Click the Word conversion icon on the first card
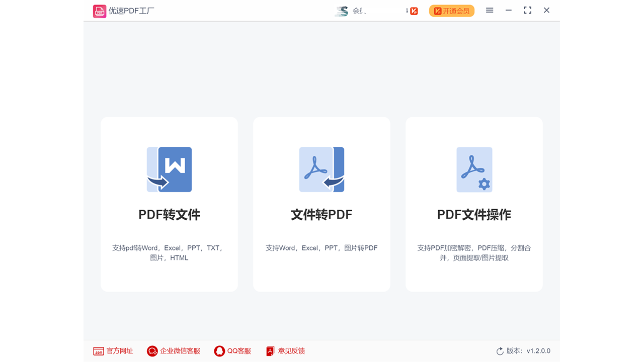This screenshot has width=644, height=362. (x=169, y=169)
